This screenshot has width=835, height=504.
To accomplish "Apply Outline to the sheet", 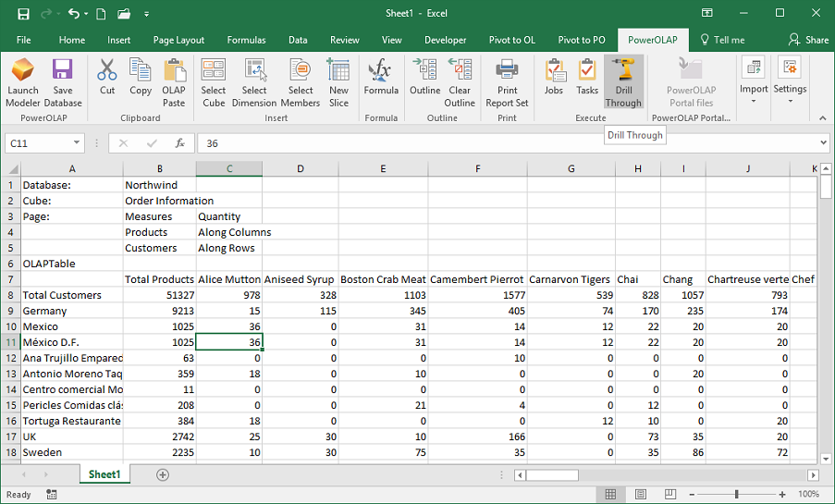I will click(425, 78).
